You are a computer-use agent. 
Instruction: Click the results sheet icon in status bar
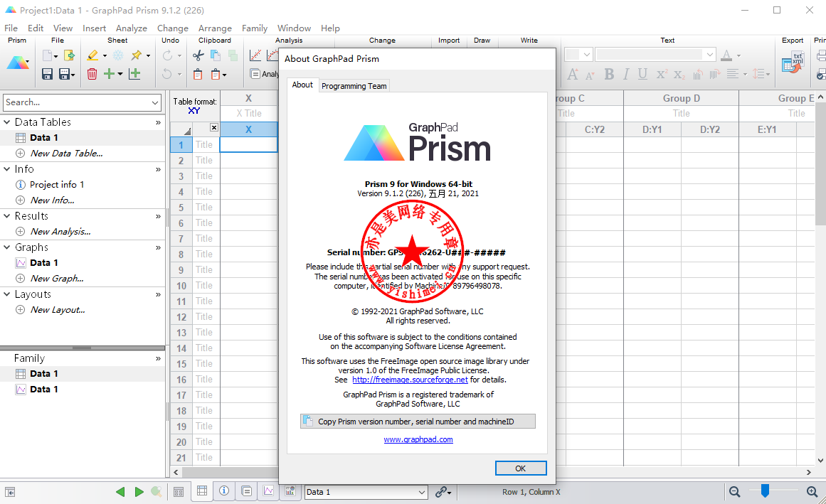point(246,490)
